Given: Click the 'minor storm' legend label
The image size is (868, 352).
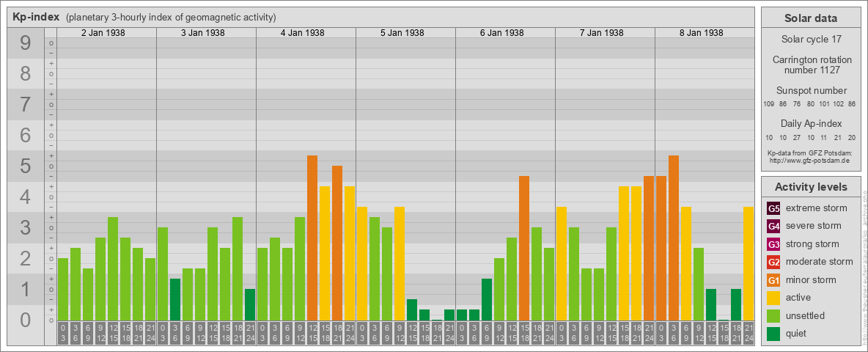Looking at the screenshot, I should coord(811,280).
